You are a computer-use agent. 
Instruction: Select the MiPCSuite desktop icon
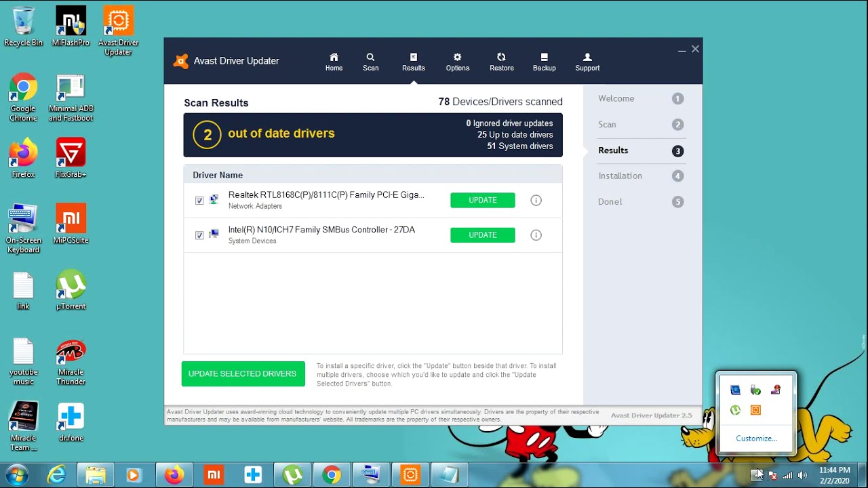(71, 224)
